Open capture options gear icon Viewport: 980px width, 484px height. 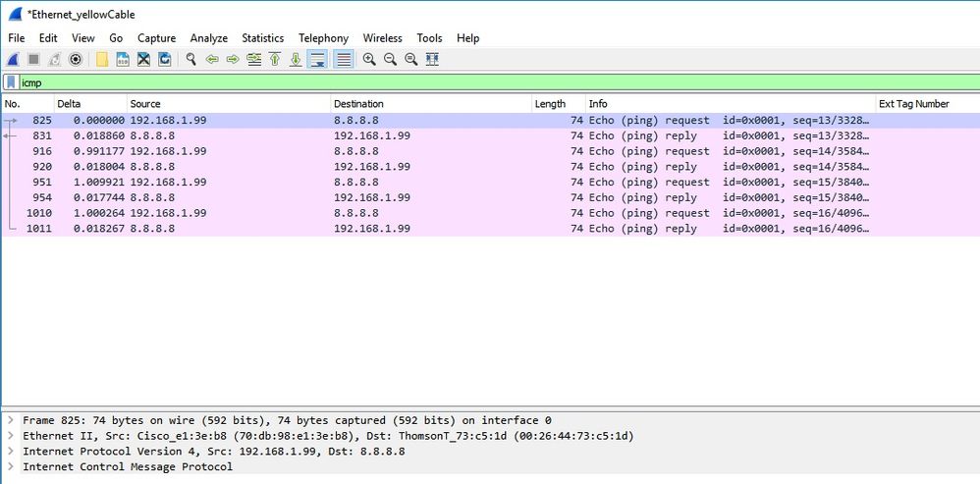coord(76,59)
